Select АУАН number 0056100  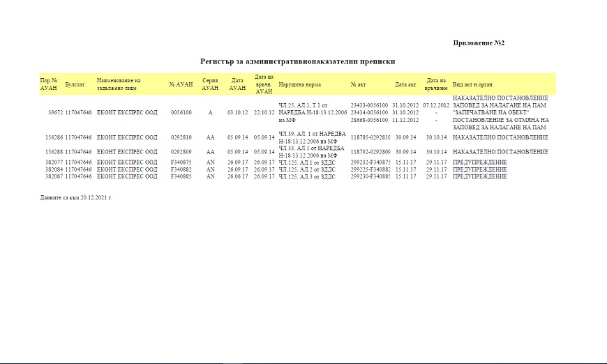click(181, 112)
